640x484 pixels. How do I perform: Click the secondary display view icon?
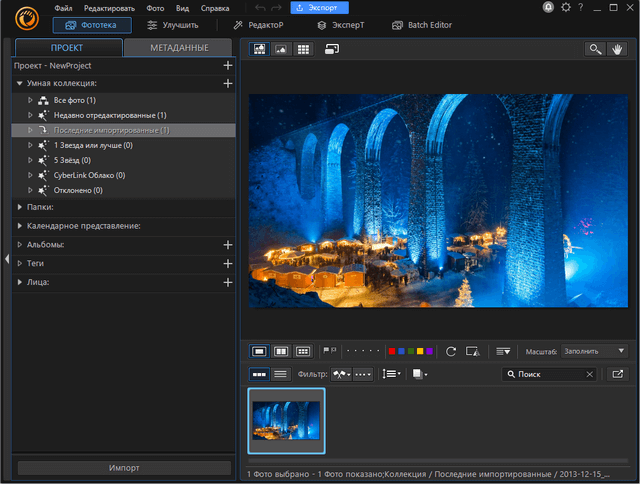tap(332, 48)
